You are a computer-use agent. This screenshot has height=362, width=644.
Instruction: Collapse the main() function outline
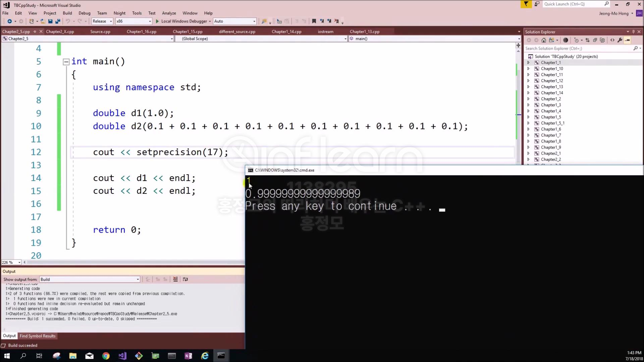click(66, 62)
